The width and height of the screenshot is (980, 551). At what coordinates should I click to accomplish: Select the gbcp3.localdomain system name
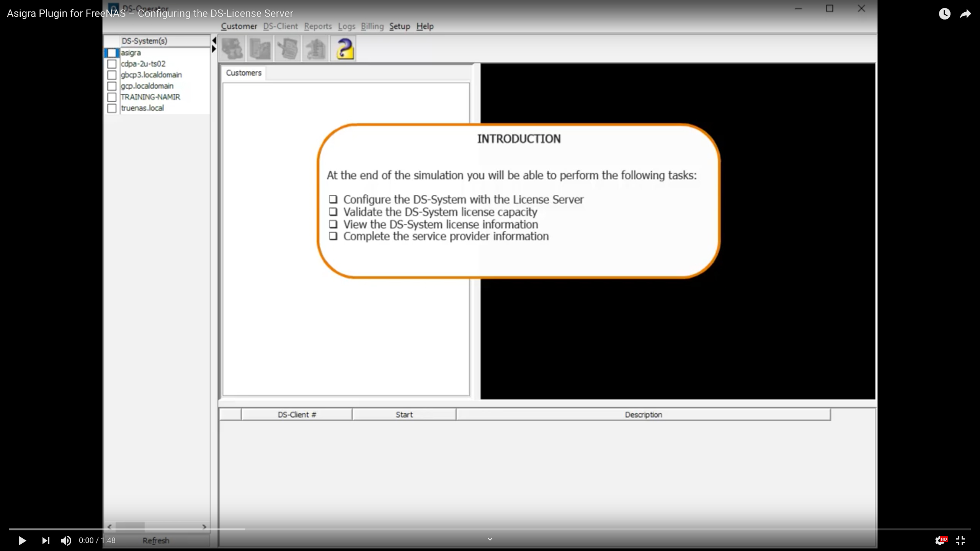click(x=151, y=75)
